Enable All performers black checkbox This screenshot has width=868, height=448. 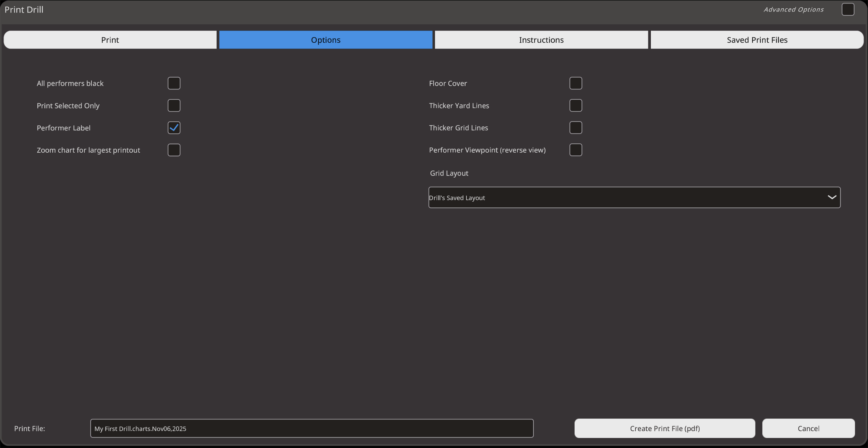pos(174,83)
